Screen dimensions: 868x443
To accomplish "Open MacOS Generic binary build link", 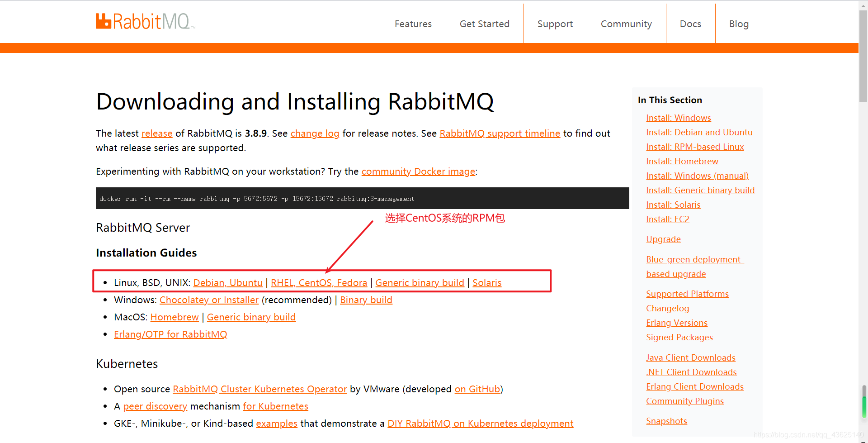I will click(x=251, y=317).
